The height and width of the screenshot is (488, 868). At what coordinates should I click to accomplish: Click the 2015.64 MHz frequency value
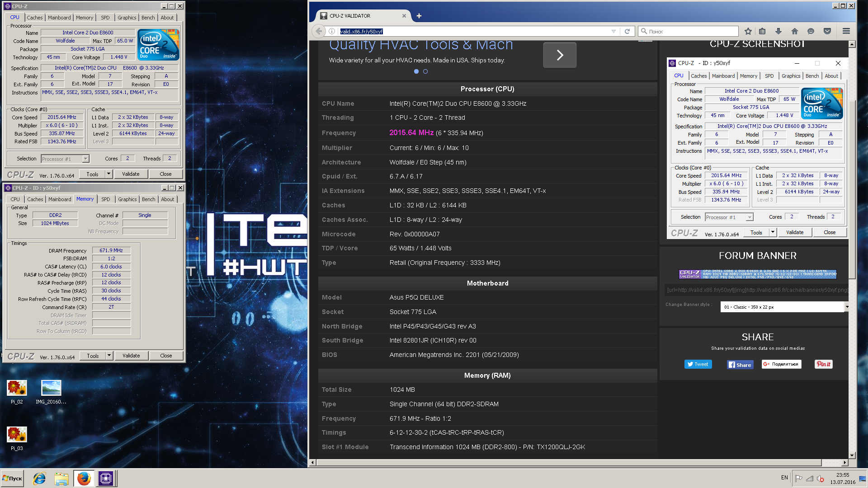411,133
